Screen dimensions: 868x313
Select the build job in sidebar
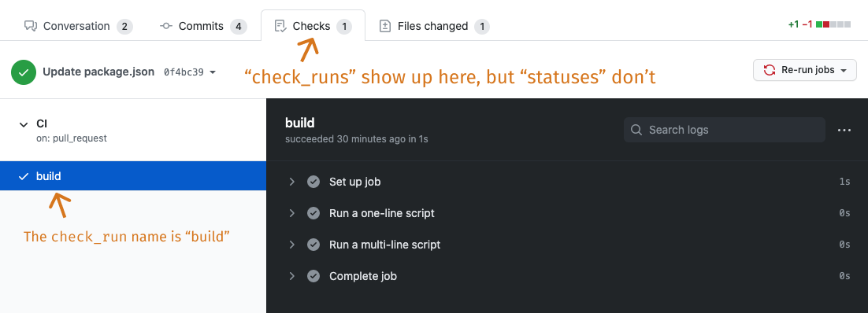click(133, 176)
